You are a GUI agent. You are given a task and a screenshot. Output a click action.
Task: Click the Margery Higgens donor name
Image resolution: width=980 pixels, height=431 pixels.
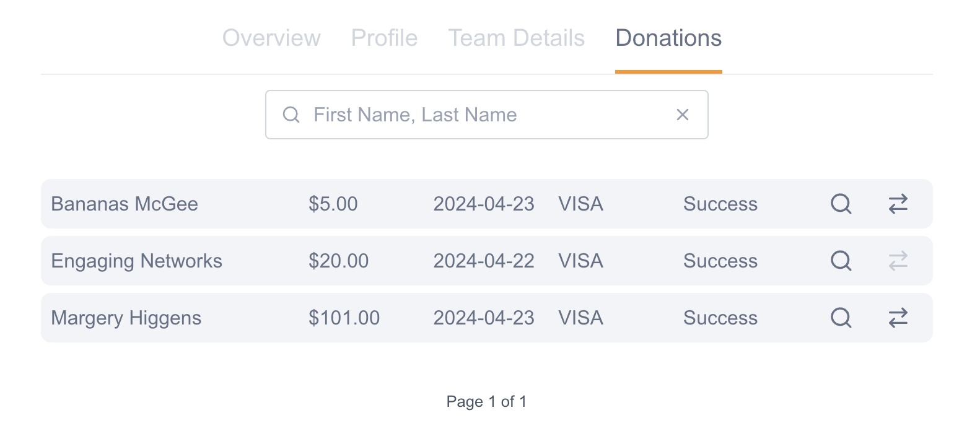pos(126,318)
